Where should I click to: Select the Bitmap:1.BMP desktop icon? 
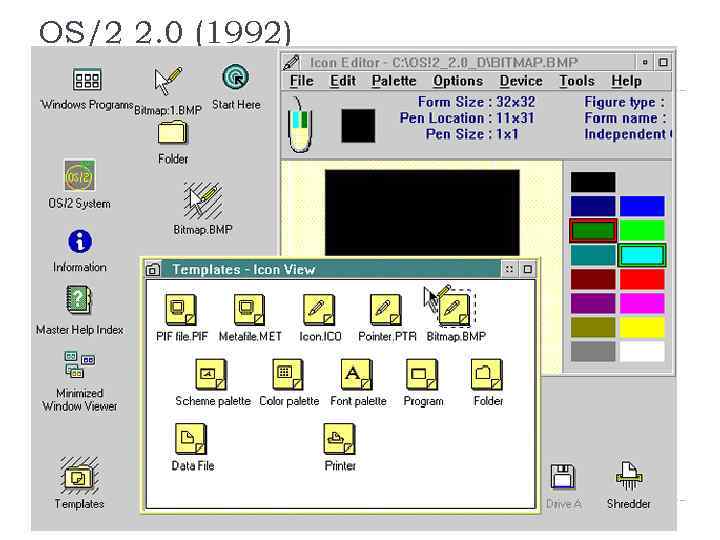(x=168, y=81)
